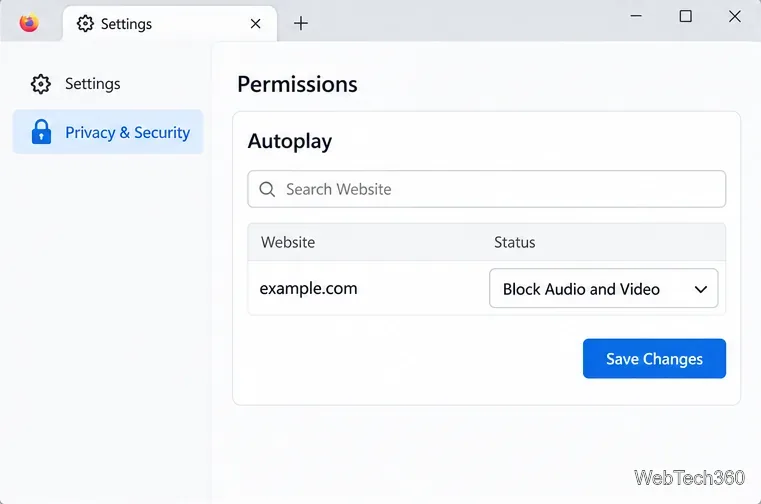Click Save Changes button
This screenshot has width=761, height=504.
[654, 358]
